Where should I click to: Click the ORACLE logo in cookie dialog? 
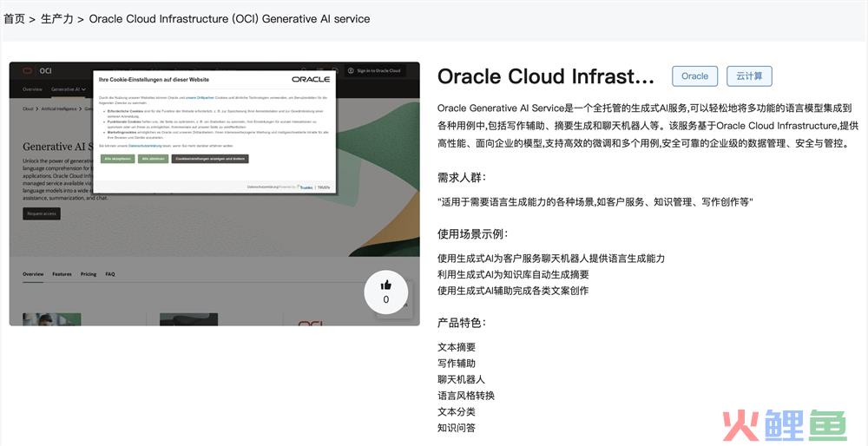click(311, 80)
